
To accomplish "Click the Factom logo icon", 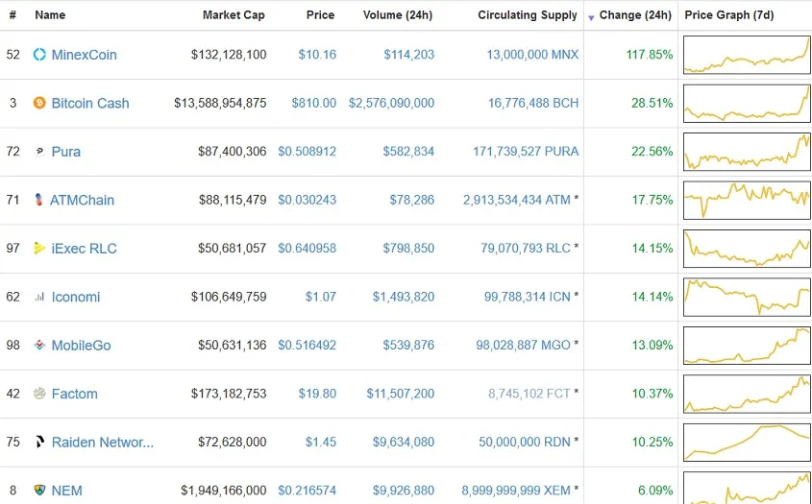I will click(39, 394).
